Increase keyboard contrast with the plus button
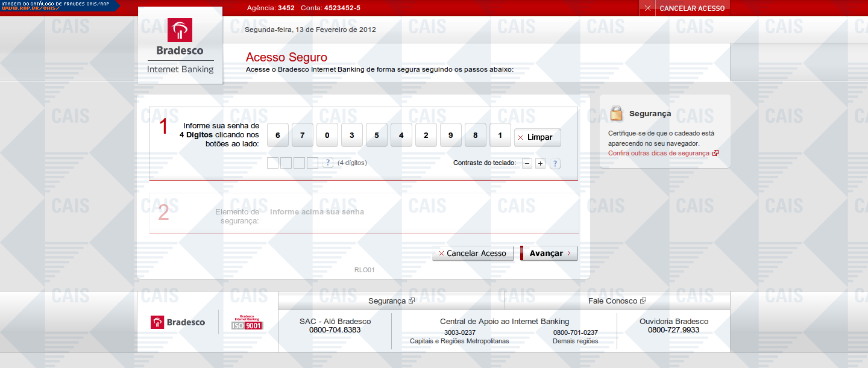Viewport: 868px width, 368px height. point(540,164)
